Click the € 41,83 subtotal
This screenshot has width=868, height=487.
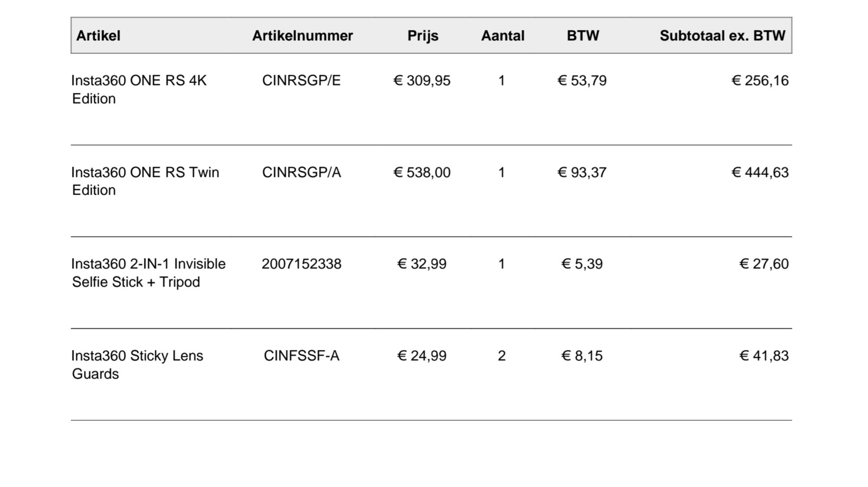764,356
